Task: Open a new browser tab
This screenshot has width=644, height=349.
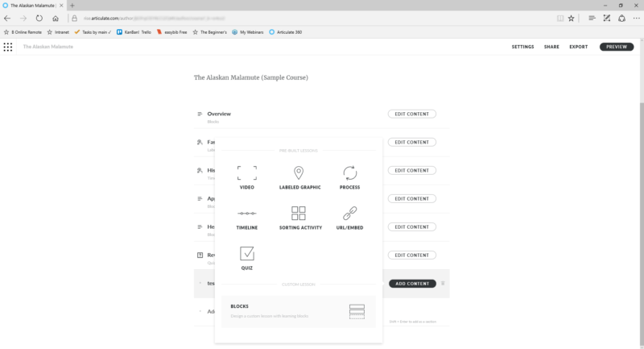Action: click(72, 6)
